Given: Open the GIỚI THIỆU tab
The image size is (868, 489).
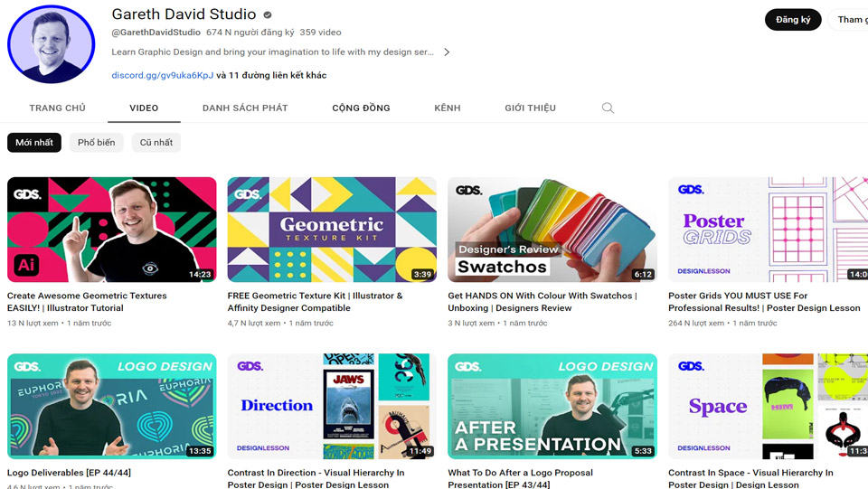Looking at the screenshot, I should [530, 108].
